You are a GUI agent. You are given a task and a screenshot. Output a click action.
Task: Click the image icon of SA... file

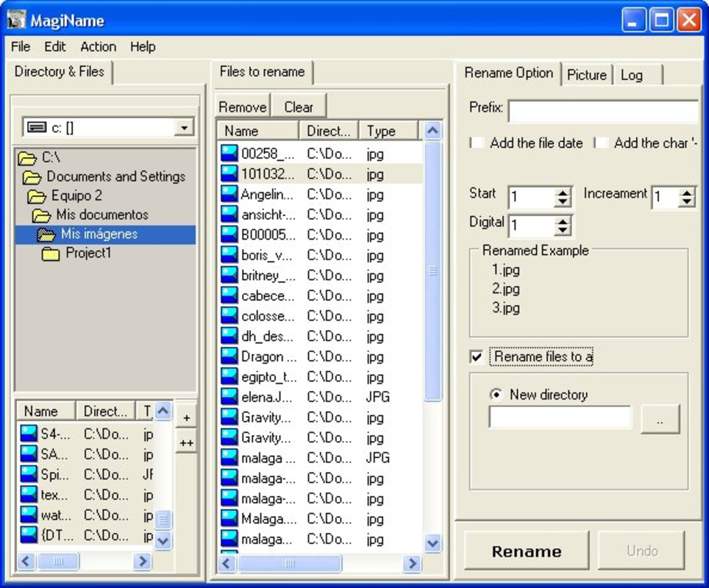[x=29, y=454]
